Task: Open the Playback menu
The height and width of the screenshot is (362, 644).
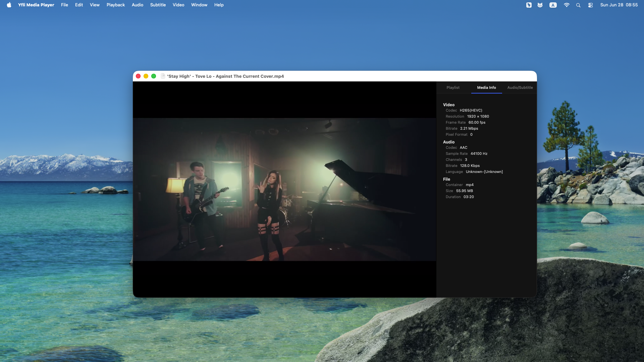Action: [116, 5]
